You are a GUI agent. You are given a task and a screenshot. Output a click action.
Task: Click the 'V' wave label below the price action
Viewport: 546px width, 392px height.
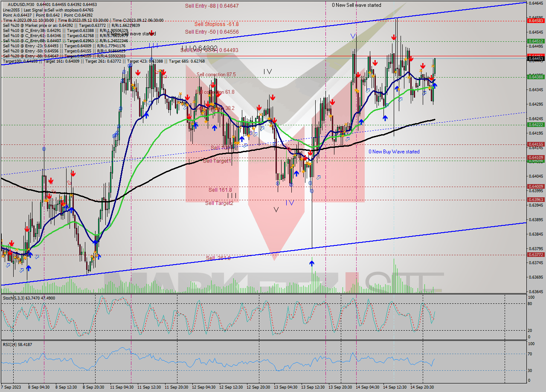click(277, 209)
